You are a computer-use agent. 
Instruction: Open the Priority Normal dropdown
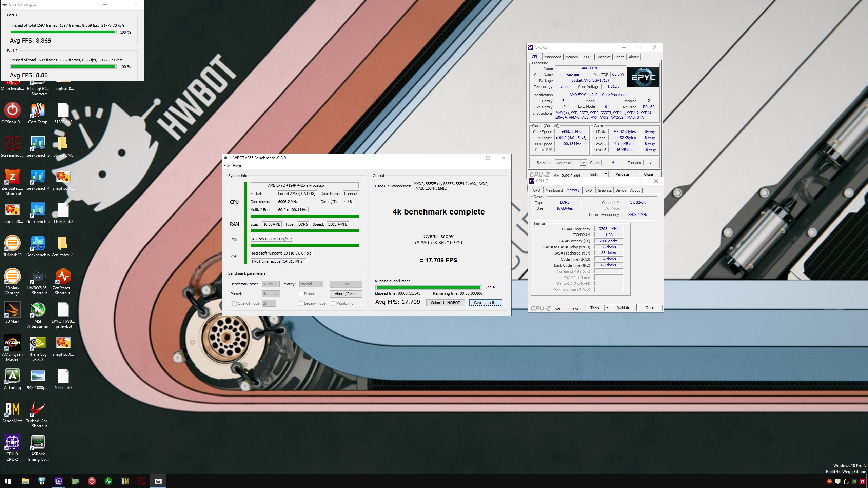point(311,284)
